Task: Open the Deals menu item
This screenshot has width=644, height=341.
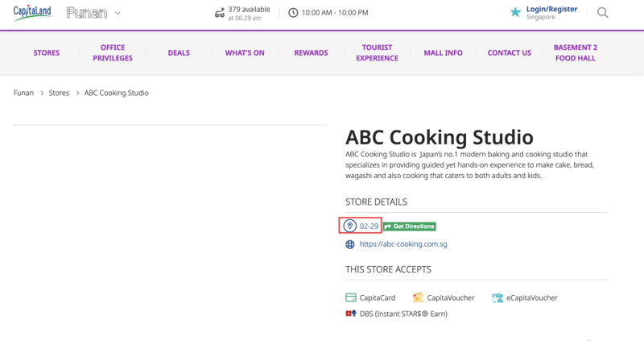Action: tap(179, 52)
